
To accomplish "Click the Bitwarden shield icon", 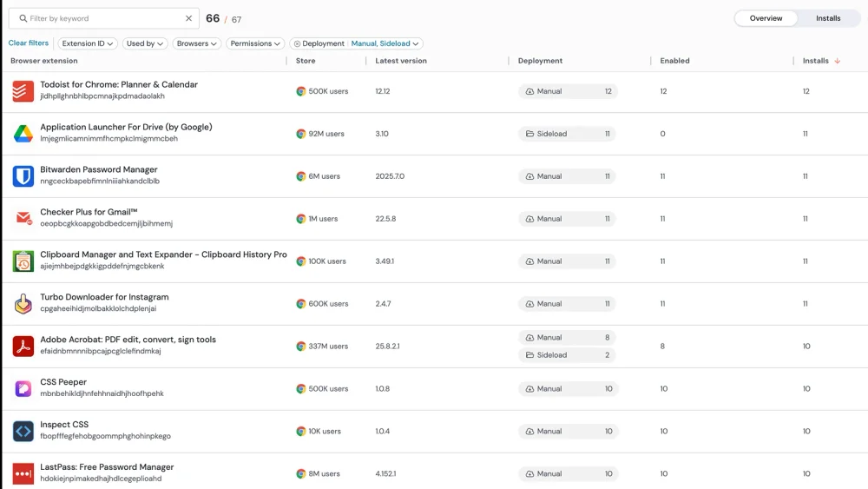I will click(x=23, y=176).
